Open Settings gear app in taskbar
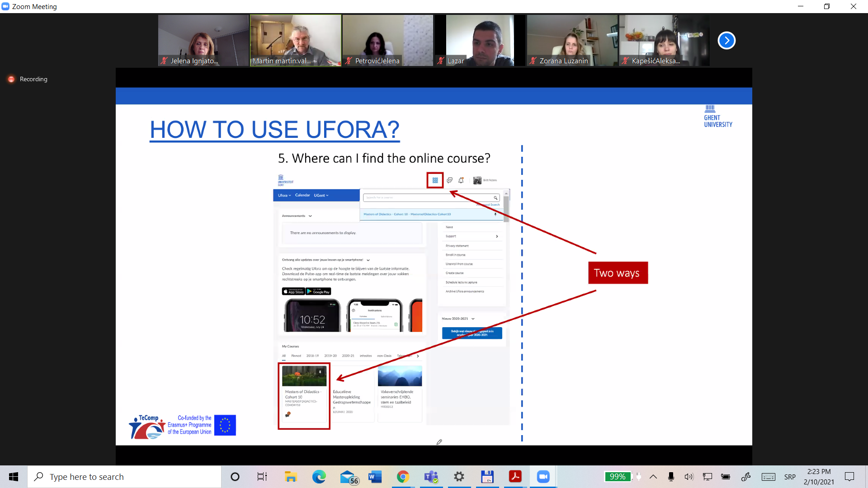868x488 pixels. point(459,477)
